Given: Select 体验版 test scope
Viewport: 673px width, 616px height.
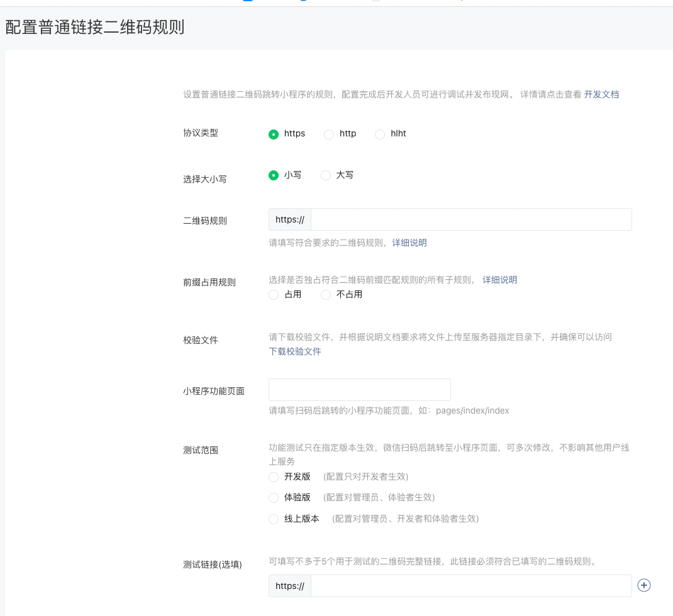Looking at the screenshot, I should point(274,498).
